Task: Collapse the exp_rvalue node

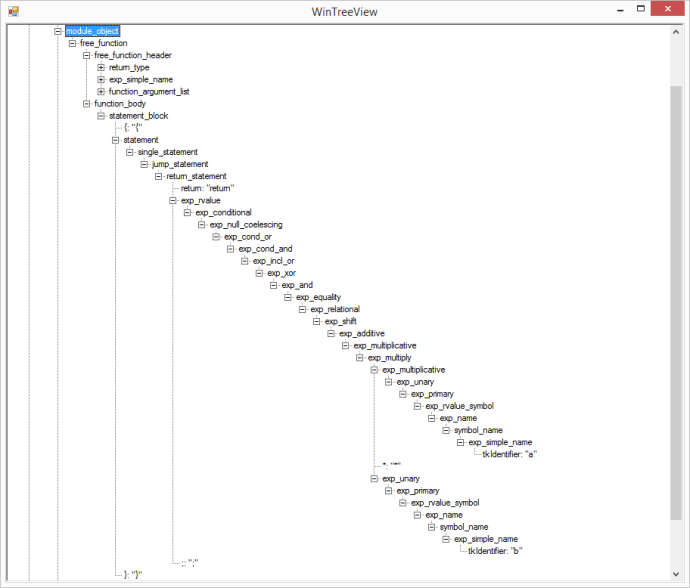Action: (173, 200)
